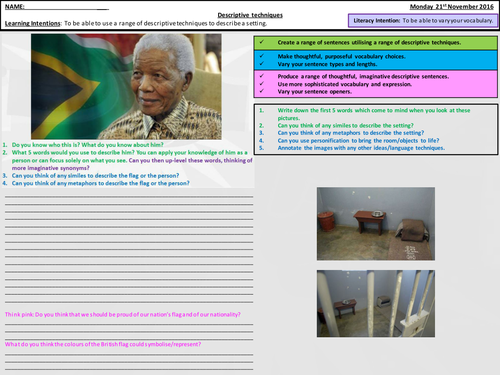Click 'Can you use personification' question

[x=358, y=140]
